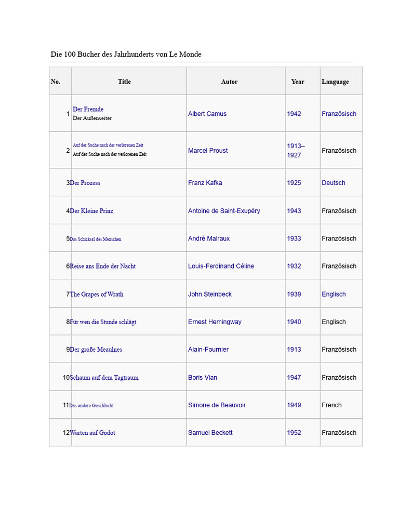Screen dimensions: 399x532
Task: Click "Reise ans Ende der Nacht" link
Action: click(103, 266)
